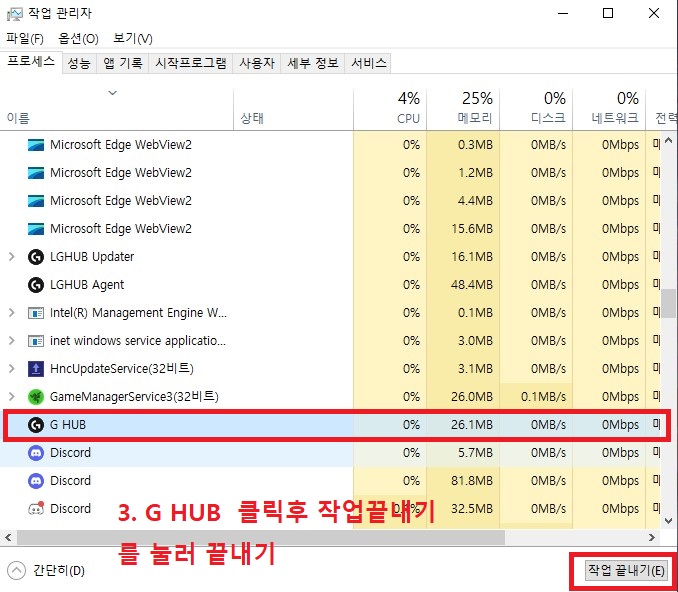This screenshot has width=678, height=592.
Task: Click the Edge WebView2 icon with 4.4MB
Action: coord(35,201)
